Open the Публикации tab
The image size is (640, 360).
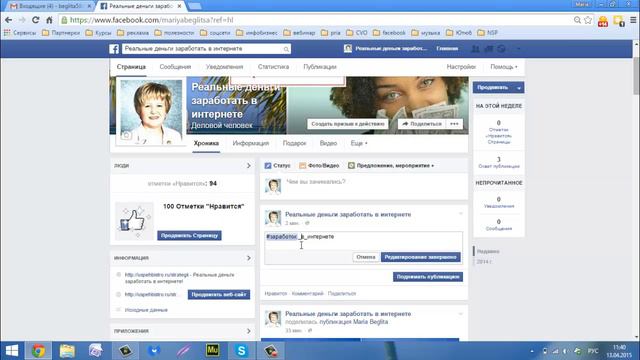320,67
